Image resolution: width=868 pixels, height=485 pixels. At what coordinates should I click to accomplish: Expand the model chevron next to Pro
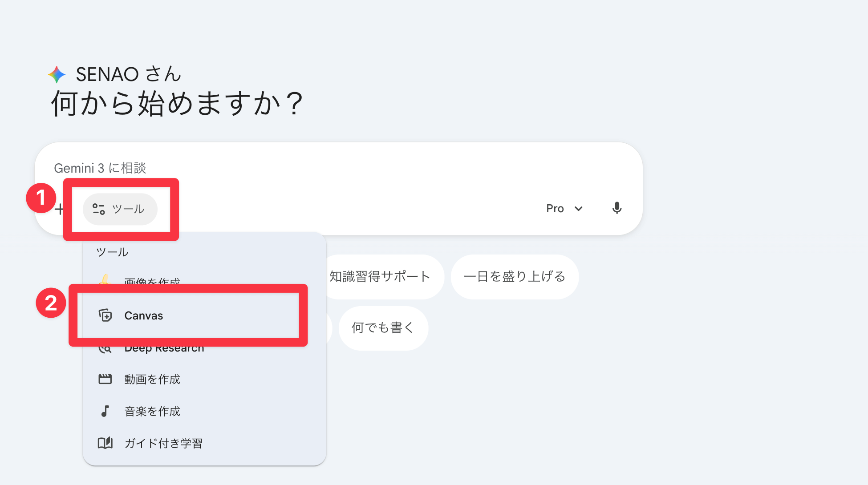(579, 209)
